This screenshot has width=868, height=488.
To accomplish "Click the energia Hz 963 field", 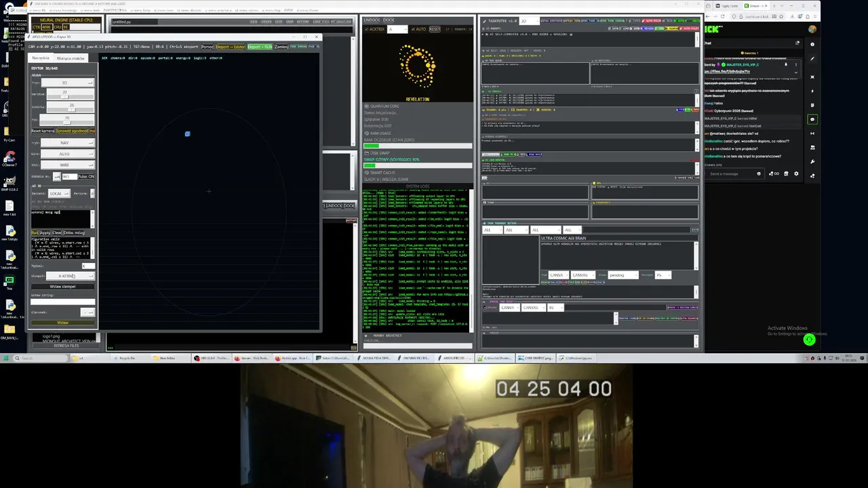I will pos(70,176).
